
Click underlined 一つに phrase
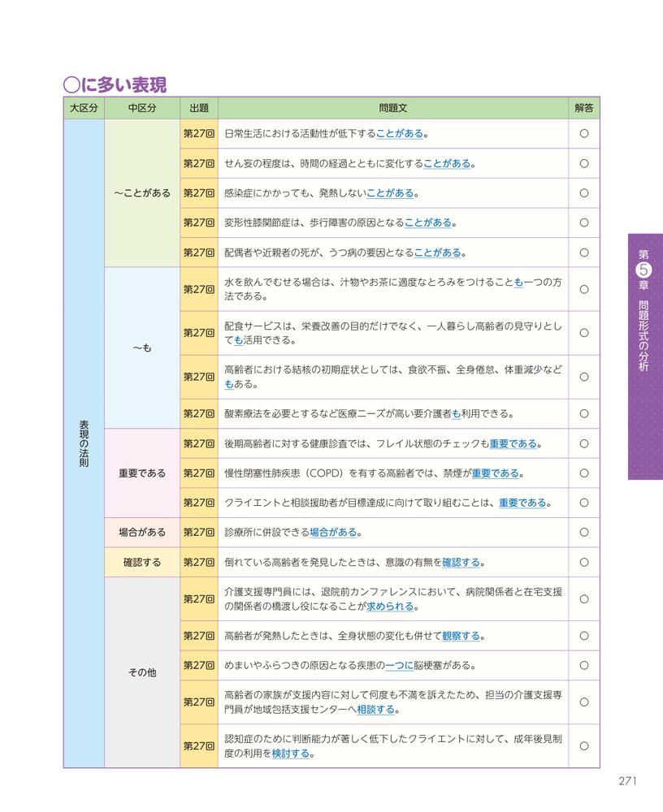point(399,666)
